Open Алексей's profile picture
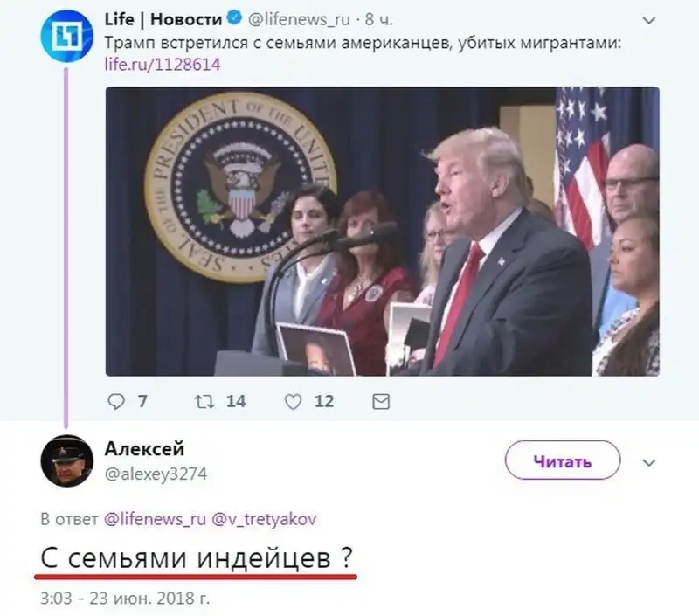This screenshot has width=699, height=616. tap(67, 460)
